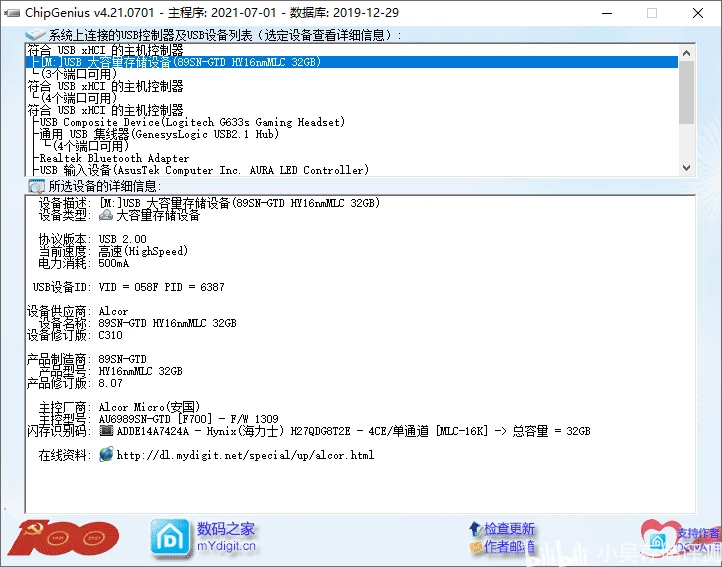
Task: Close the ChipGenius window
Action: [698, 13]
